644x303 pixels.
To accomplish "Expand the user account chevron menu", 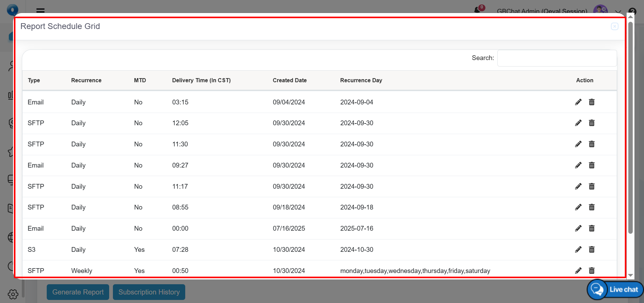I will tap(618, 12).
